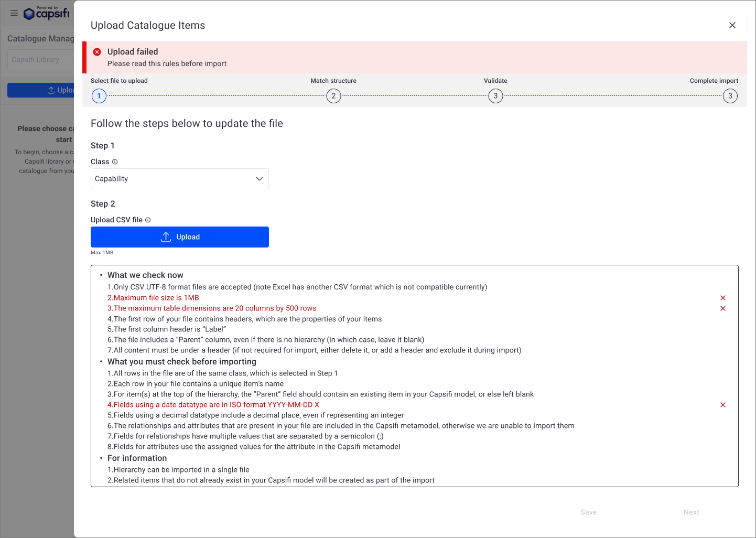Close the Upload Catalogue Items dialog
Viewport: 756px width, 538px height.
(732, 25)
